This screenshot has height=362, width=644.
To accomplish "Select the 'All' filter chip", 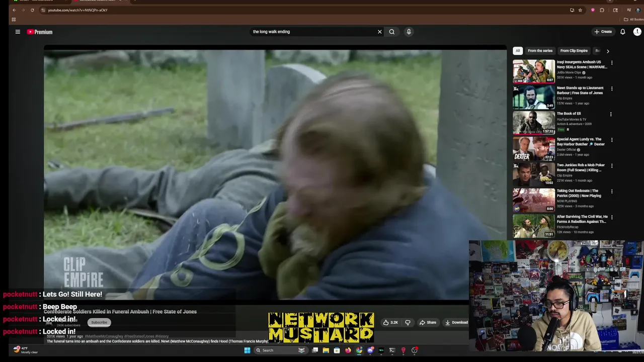I will [518, 51].
